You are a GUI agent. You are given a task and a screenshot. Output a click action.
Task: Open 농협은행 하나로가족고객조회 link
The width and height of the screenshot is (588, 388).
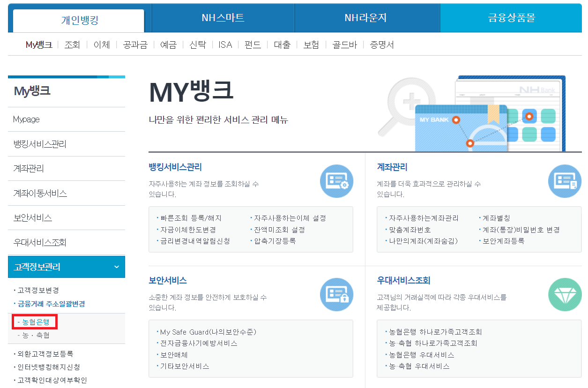click(x=435, y=332)
